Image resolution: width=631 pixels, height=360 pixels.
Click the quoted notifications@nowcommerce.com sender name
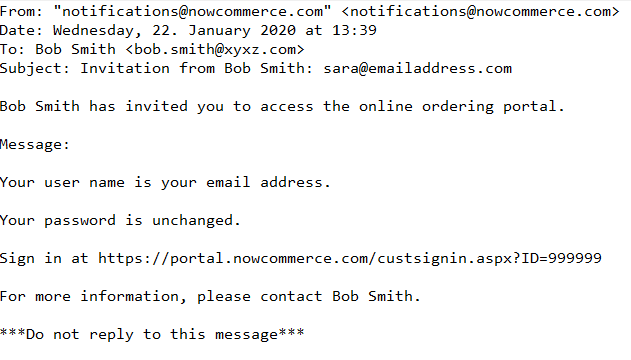coord(192,12)
